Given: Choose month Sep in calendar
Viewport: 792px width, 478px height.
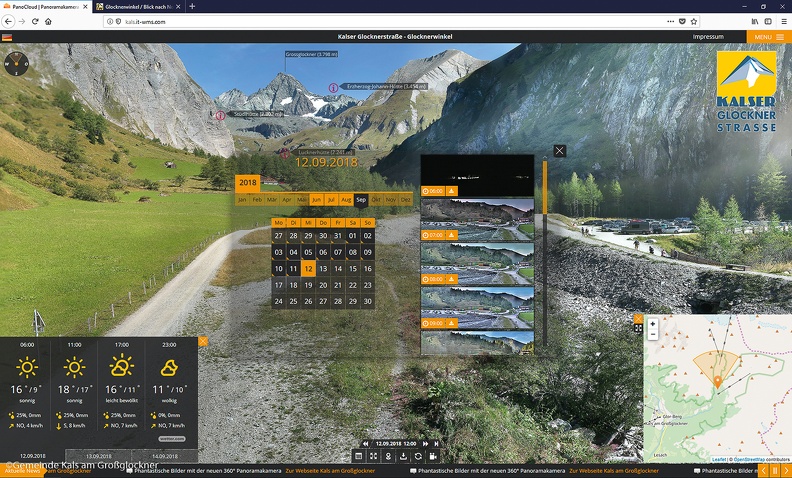Looking at the screenshot, I should point(361,200).
